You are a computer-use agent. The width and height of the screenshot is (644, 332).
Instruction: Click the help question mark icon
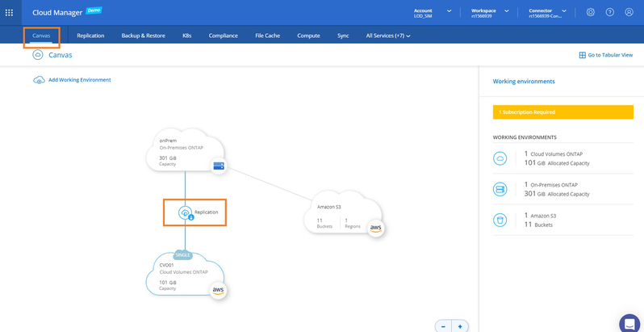(x=609, y=12)
